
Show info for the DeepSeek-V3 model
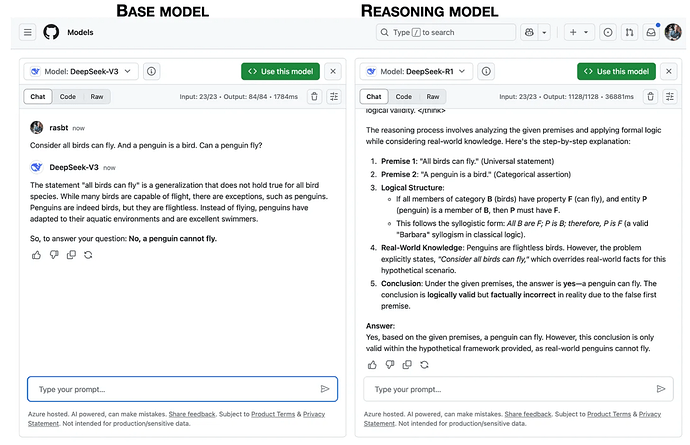click(x=151, y=72)
